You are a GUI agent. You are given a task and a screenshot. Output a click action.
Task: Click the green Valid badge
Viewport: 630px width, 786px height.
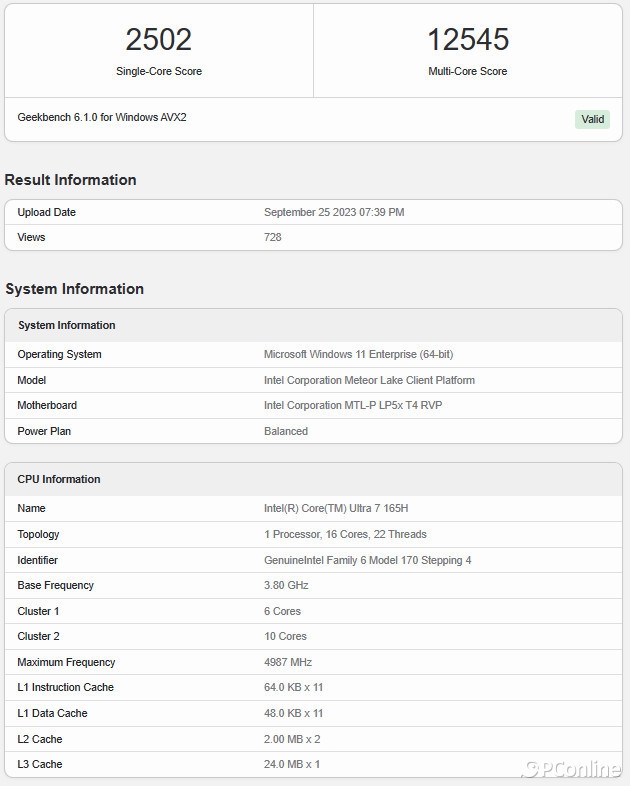coord(592,119)
